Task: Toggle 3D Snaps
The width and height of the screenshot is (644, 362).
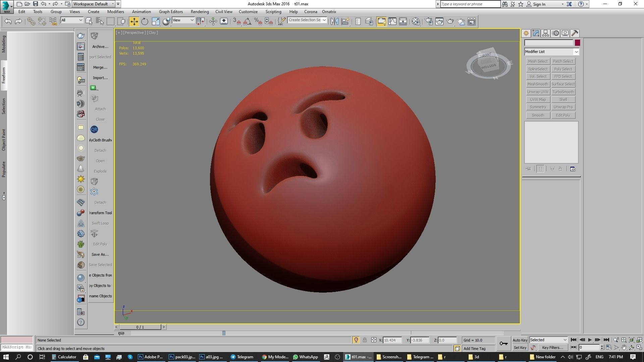Action: click(236, 21)
